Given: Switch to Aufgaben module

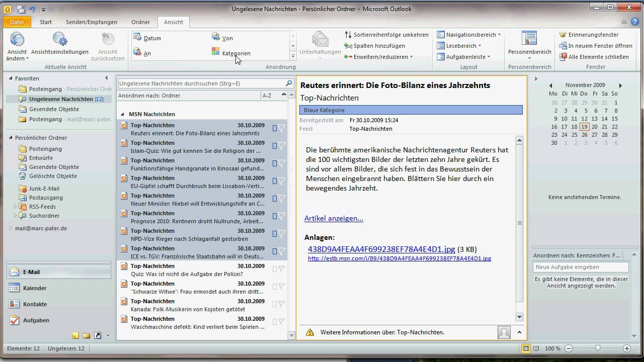Looking at the screenshot, I should tap(59, 320).
